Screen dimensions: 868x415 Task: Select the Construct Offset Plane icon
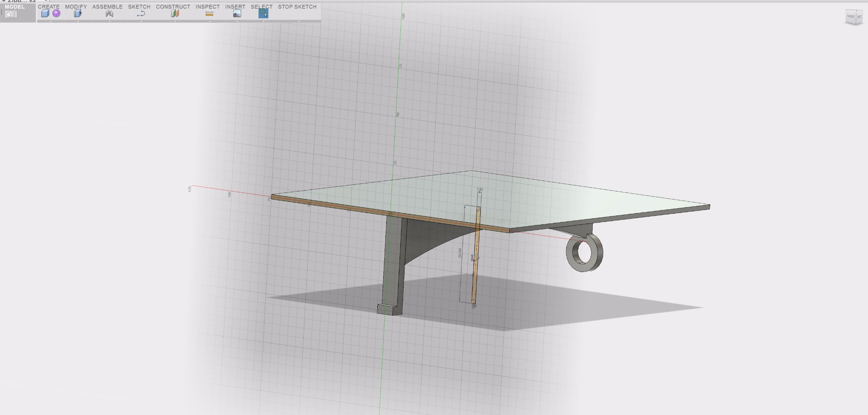(x=175, y=13)
